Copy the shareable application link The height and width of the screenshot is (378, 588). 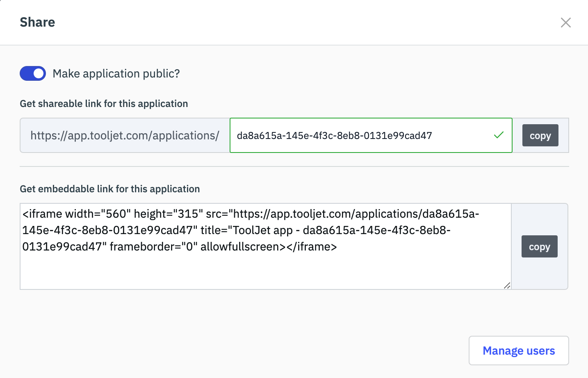coord(540,135)
